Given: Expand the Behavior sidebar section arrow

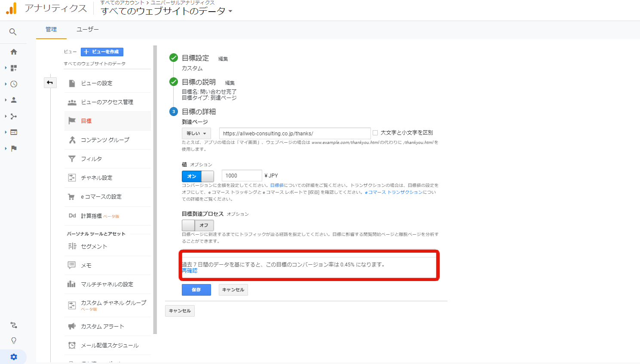Looking at the screenshot, I should click(6, 132).
